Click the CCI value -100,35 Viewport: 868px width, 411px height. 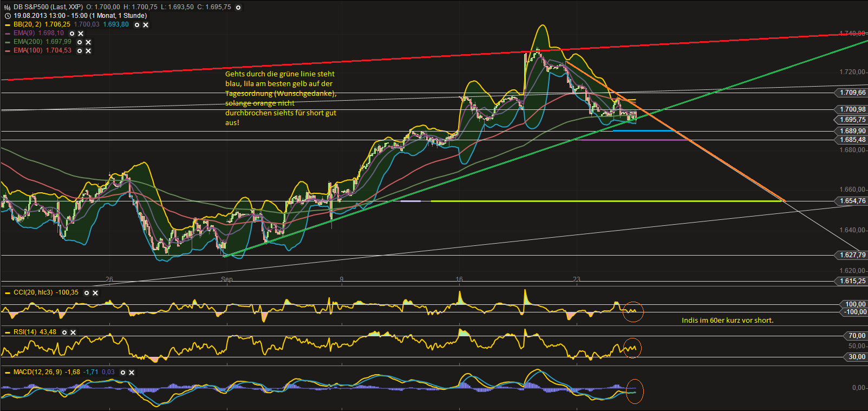(67, 292)
